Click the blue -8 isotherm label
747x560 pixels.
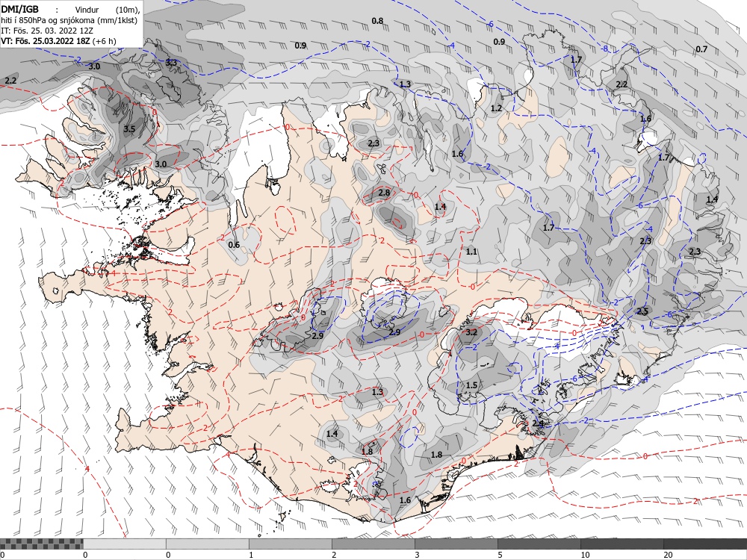coord(604,49)
